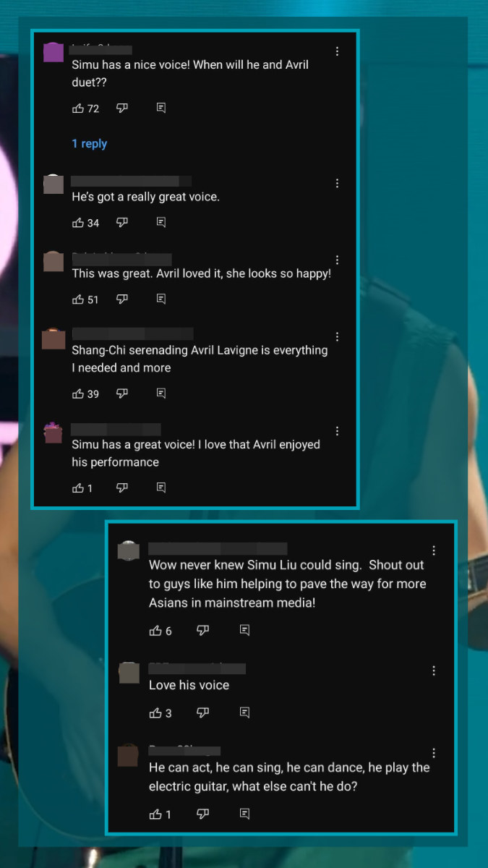
Task: Like the "Love his voice" comment
Action: [x=155, y=713]
